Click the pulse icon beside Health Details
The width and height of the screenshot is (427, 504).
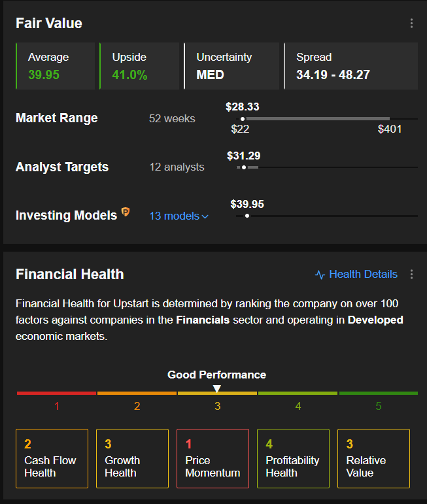[320, 275]
